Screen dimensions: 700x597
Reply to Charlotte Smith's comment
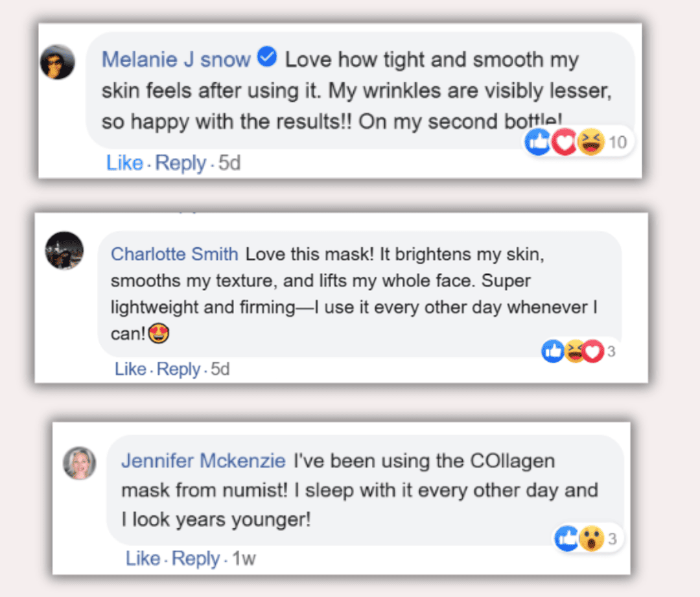point(178,369)
